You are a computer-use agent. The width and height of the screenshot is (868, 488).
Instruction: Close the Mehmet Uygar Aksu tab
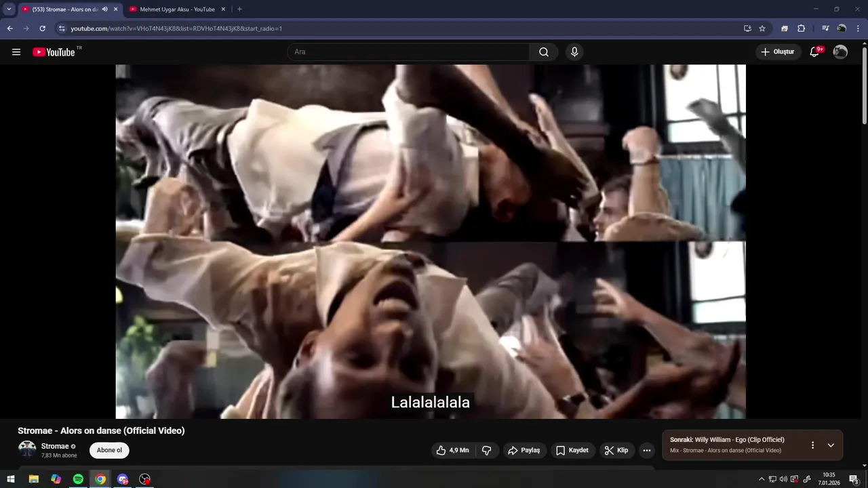[x=223, y=9]
